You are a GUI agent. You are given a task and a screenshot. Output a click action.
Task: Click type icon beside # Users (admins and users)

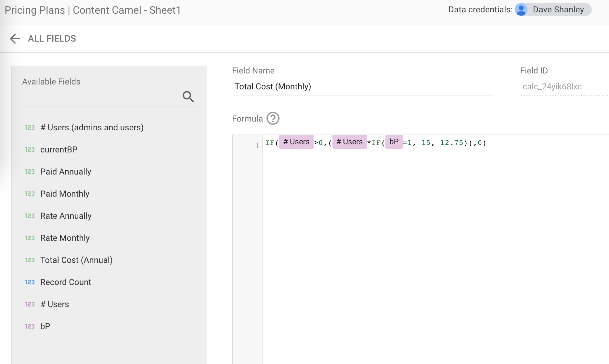(x=30, y=128)
